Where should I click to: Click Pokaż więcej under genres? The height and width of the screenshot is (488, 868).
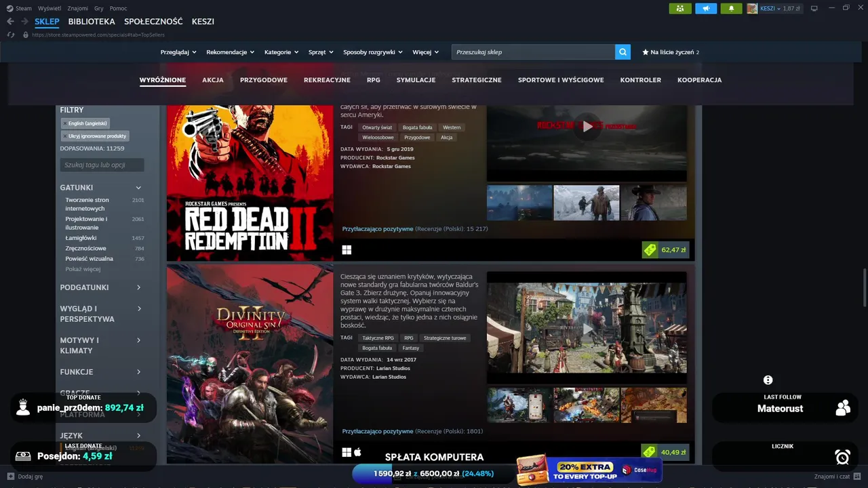tap(83, 269)
